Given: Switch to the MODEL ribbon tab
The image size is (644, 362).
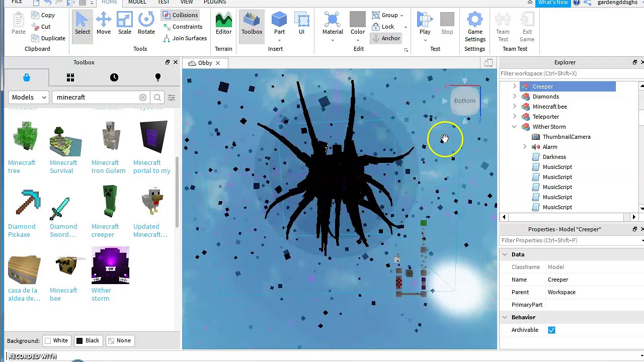Looking at the screenshot, I should click(x=137, y=2).
